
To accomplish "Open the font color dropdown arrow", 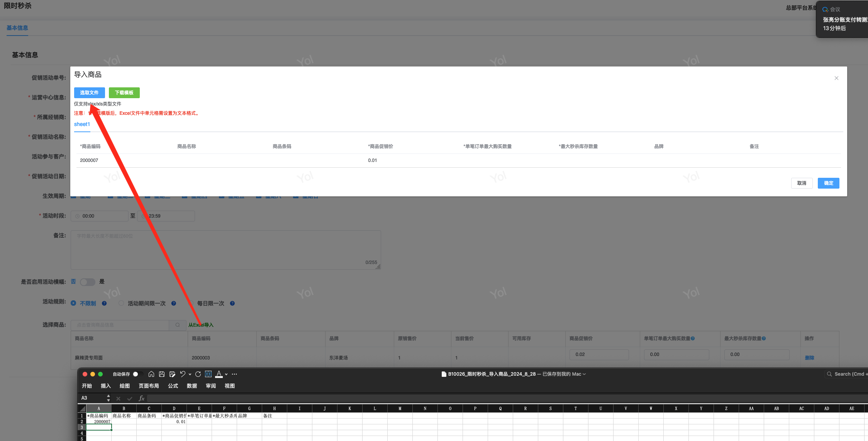I will click(x=226, y=375).
